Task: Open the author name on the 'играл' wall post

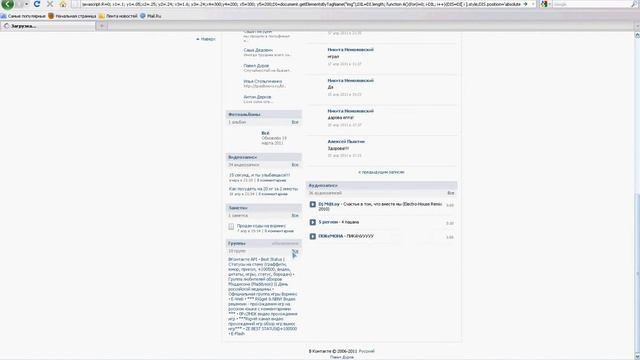Action: point(350,50)
